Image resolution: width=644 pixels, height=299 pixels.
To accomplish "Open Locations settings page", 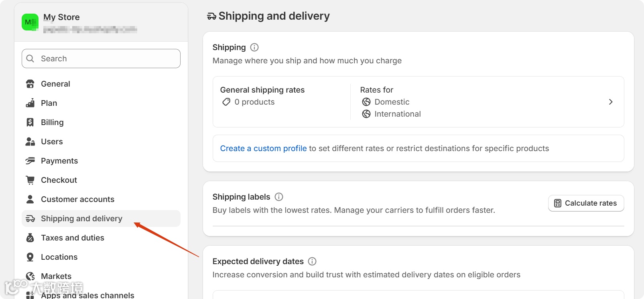I will [x=59, y=257].
